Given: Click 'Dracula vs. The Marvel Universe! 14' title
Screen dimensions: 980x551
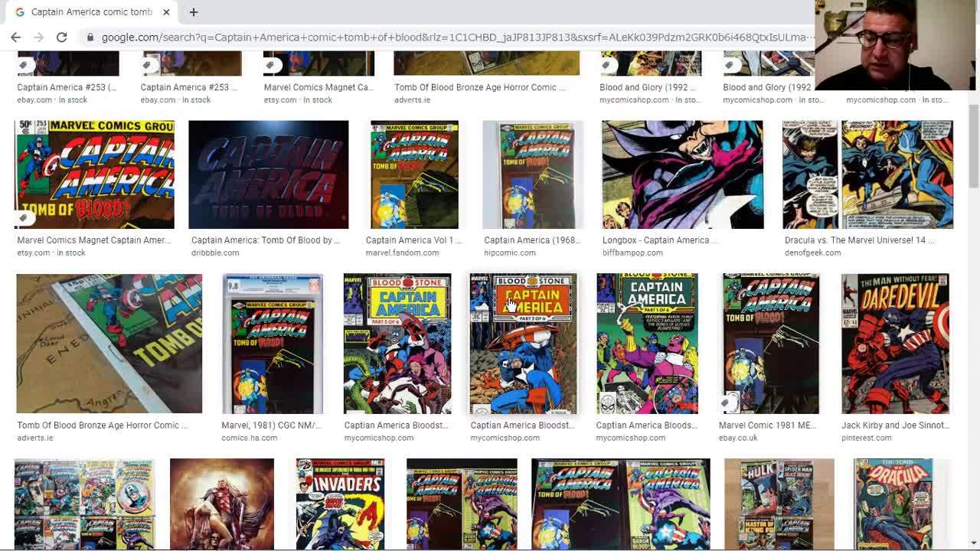Looking at the screenshot, I should 859,240.
